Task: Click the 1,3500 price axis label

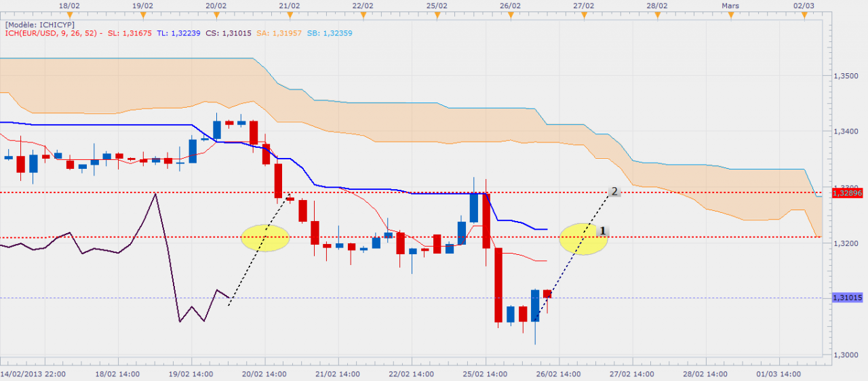Action: pyautogui.click(x=845, y=77)
